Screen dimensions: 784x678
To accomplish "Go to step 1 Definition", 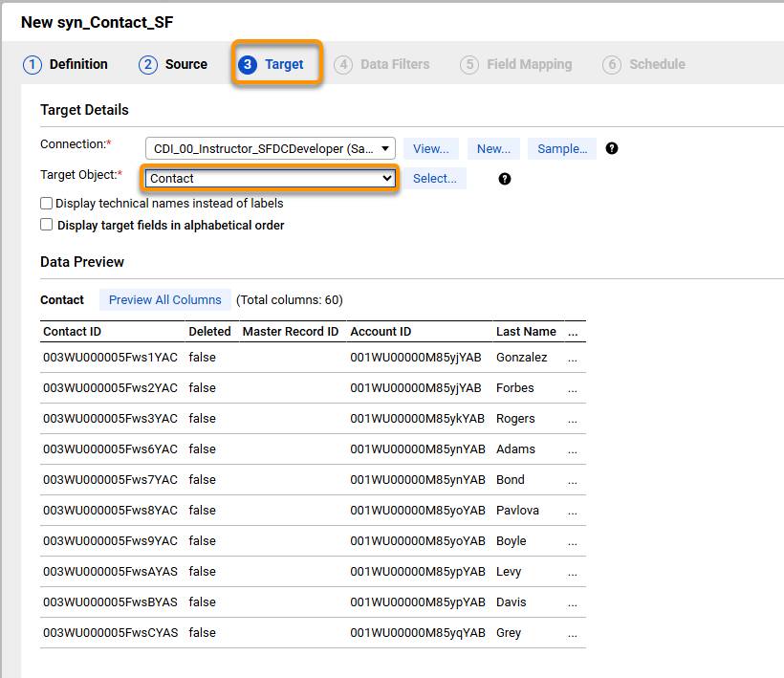I will (x=66, y=64).
